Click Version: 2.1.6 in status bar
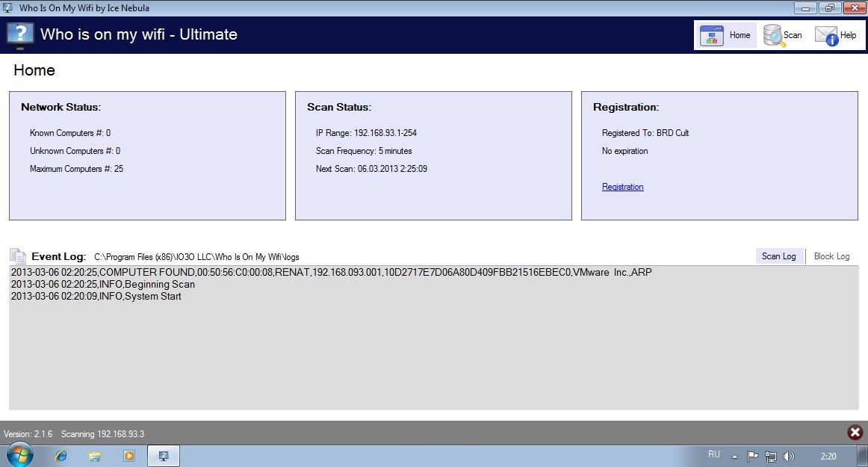This screenshot has width=868, height=467. pos(28,434)
